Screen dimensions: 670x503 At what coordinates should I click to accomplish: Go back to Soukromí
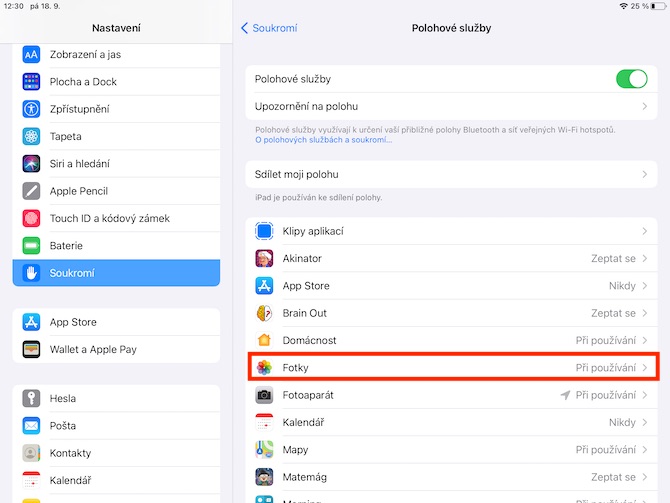(269, 28)
